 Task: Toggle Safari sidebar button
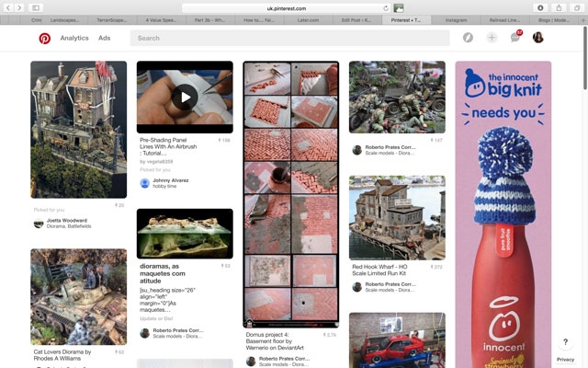point(36,7)
